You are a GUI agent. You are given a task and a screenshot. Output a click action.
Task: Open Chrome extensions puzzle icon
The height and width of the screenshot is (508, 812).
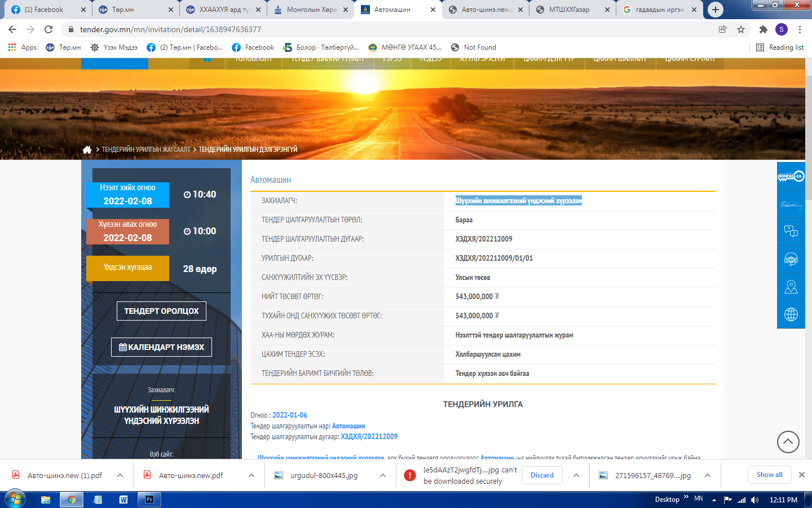coord(763,29)
